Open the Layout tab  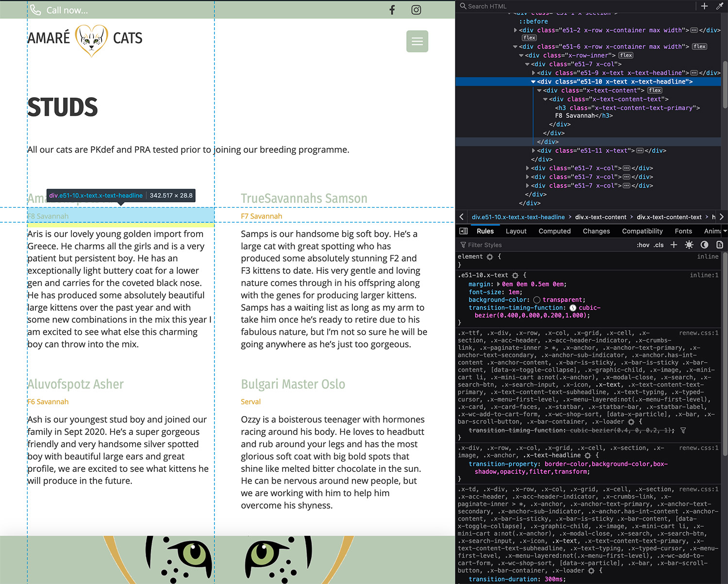click(x=516, y=231)
